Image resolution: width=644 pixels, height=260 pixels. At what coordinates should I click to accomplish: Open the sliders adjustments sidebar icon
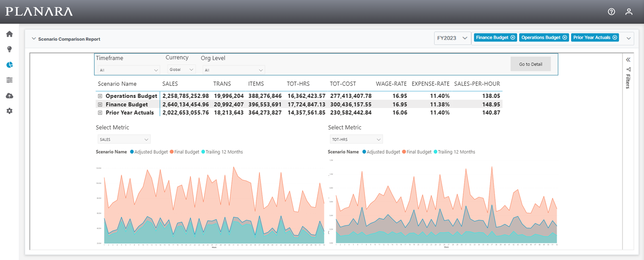click(x=9, y=80)
